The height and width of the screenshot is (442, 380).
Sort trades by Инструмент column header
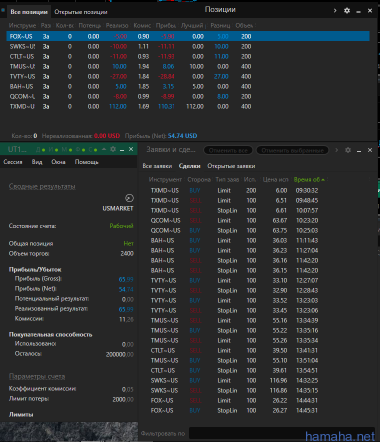(x=165, y=179)
